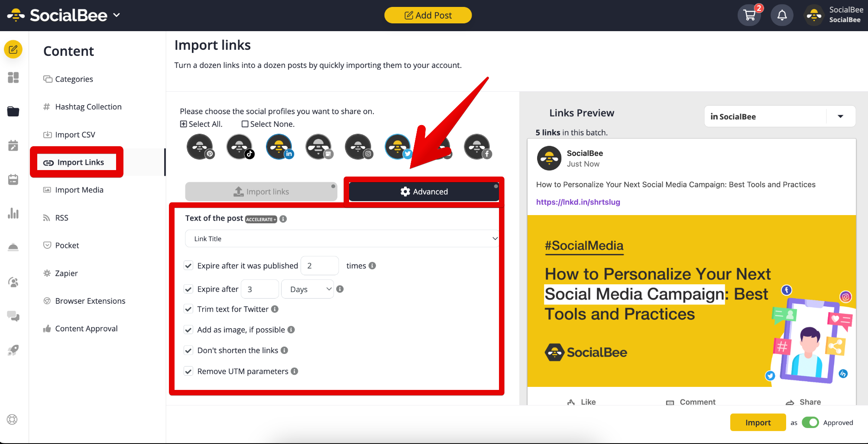Screen dimensions: 868x444
Task: Select the Facebook profile avatar
Action: (x=477, y=147)
